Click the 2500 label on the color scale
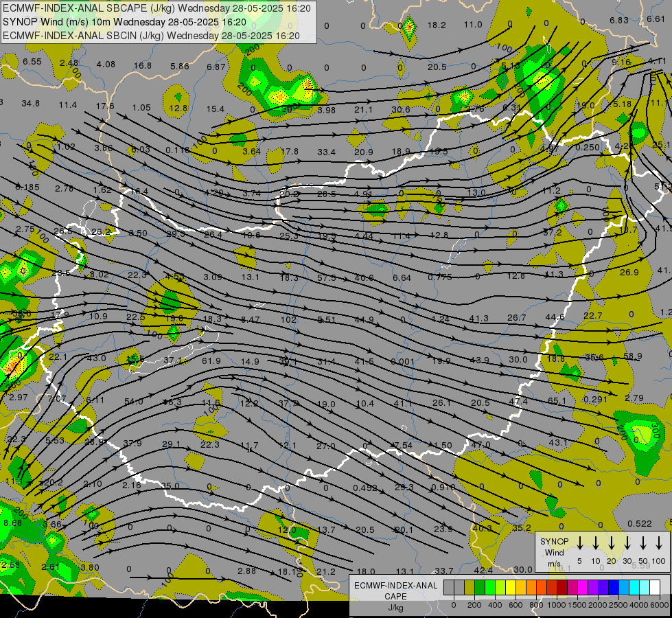Image resolution: width=672 pixels, height=618 pixels. pos(618,605)
